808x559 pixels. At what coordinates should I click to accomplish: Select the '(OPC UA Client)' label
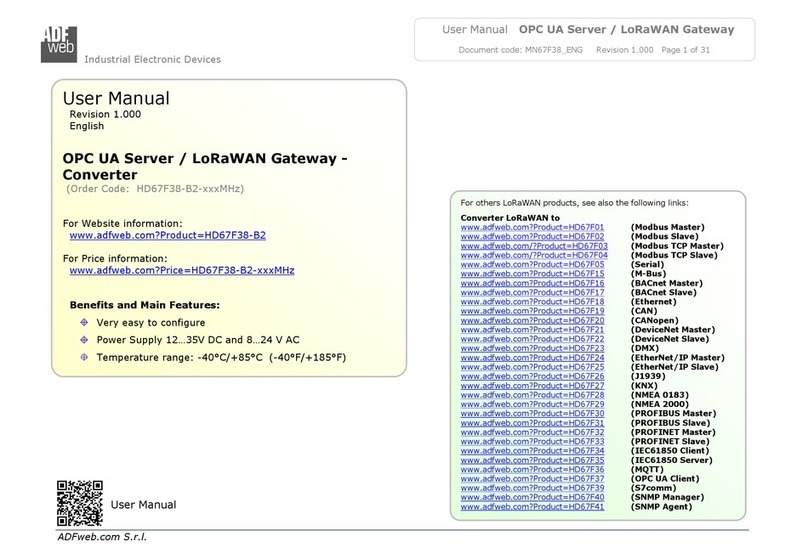[x=665, y=479]
